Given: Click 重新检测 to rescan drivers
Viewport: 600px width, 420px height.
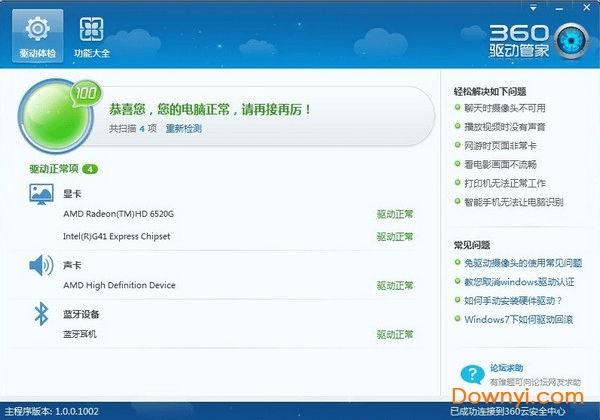Looking at the screenshot, I should click(x=183, y=129).
